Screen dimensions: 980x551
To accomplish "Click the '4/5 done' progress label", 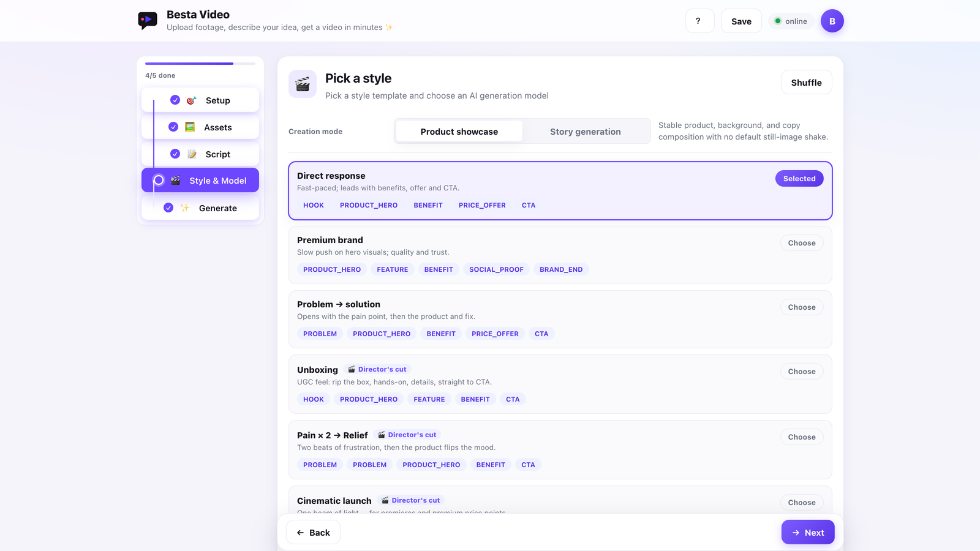I will [160, 75].
